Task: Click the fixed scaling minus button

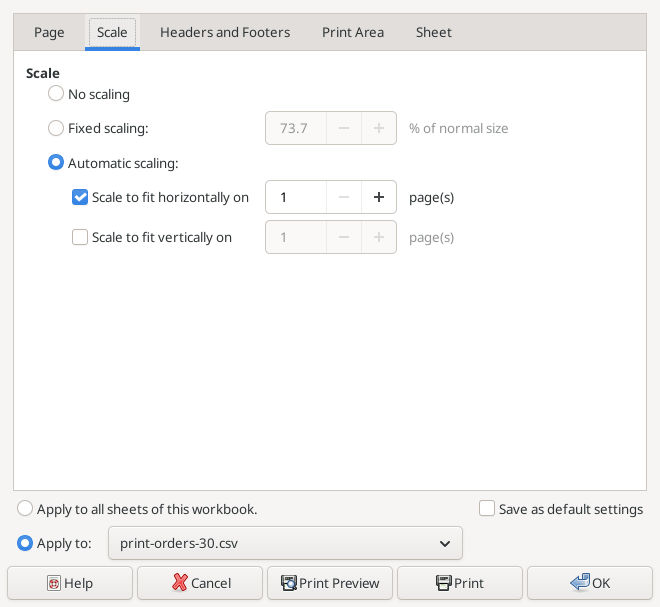Action: click(344, 128)
